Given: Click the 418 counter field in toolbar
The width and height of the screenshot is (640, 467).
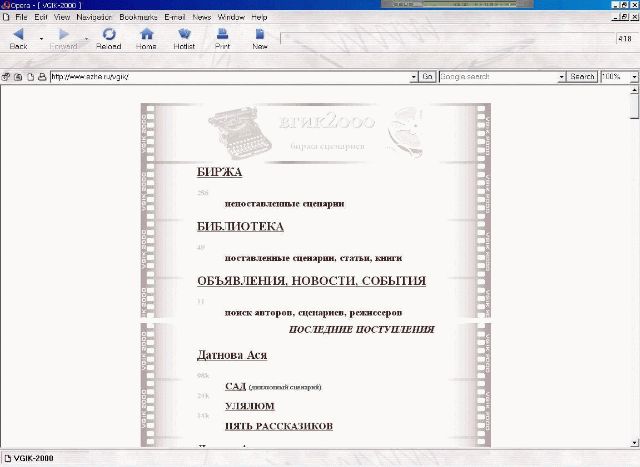Looking at the screenshot, I should tap(626, 39).
